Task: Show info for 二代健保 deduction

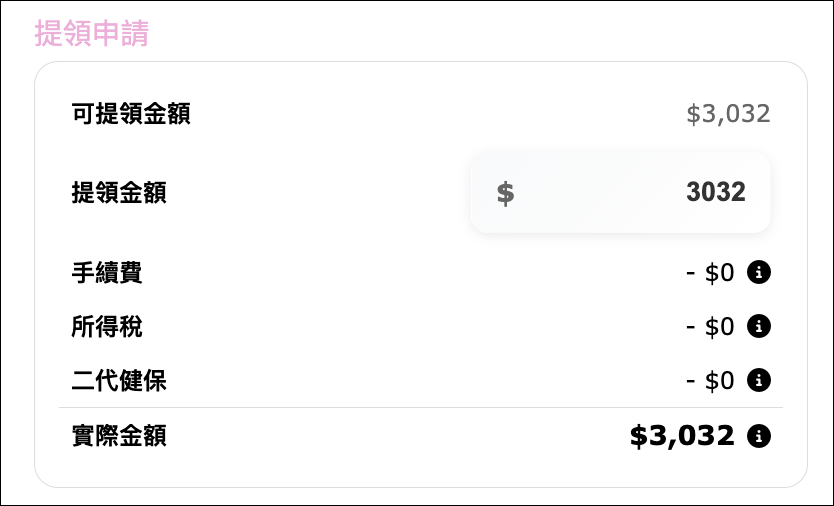Action: pyautogui.click(x=758, y=380)
